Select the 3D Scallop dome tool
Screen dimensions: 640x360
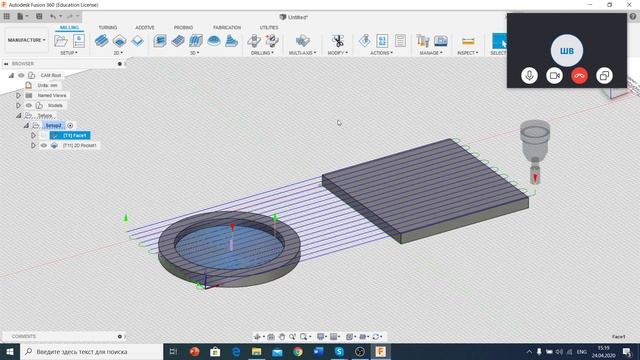[x=213, y=41]
